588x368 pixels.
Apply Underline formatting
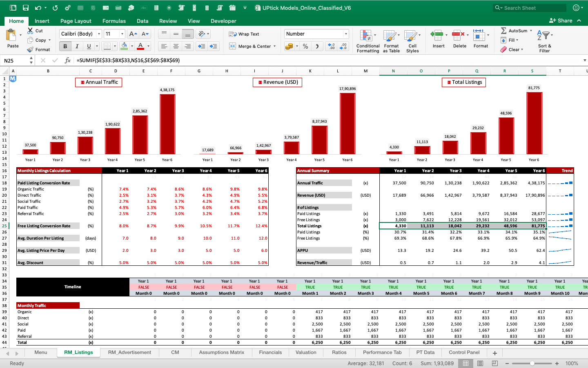[x=89, y=46]
